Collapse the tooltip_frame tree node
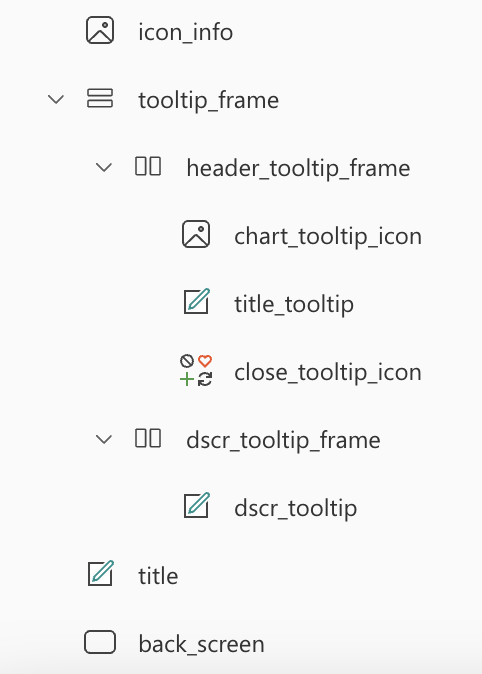The image size is (482, 674). click(x=56, y=99)
